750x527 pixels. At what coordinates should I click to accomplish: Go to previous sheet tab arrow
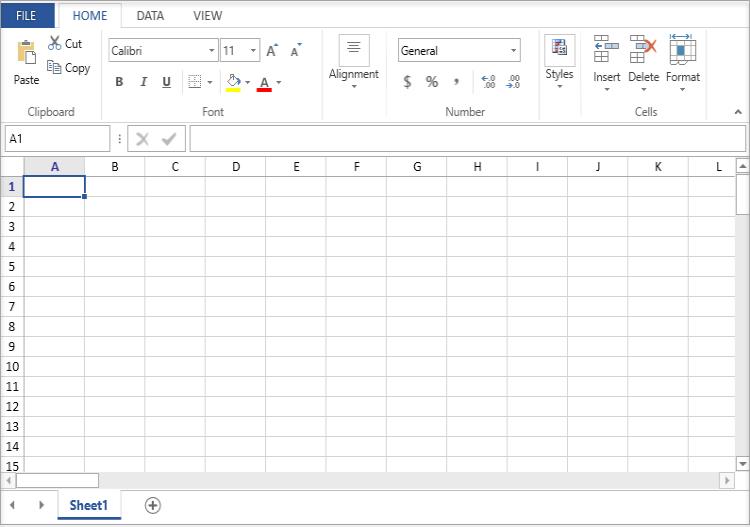[x=12, y=505]
